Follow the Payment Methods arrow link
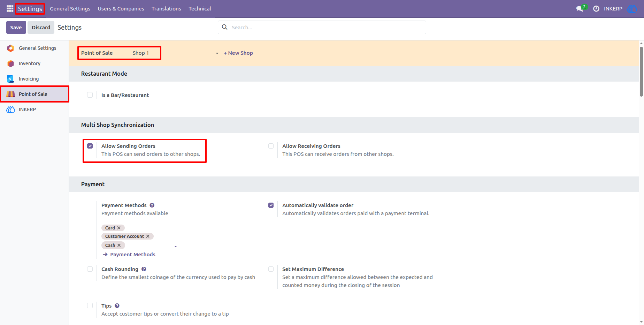This screenshot has width=644, height=325. click(x=129, y=255)
